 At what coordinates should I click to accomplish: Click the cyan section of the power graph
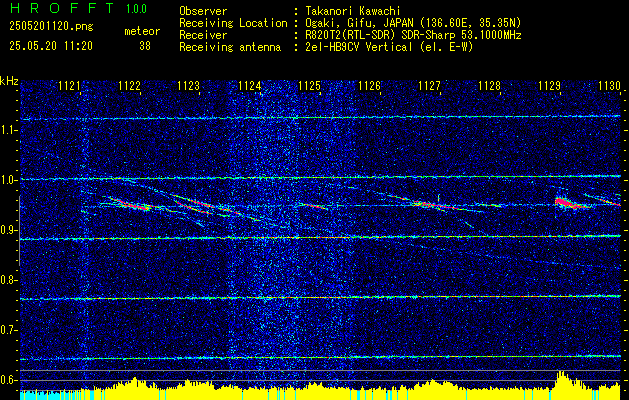click(x=48, y=395)
